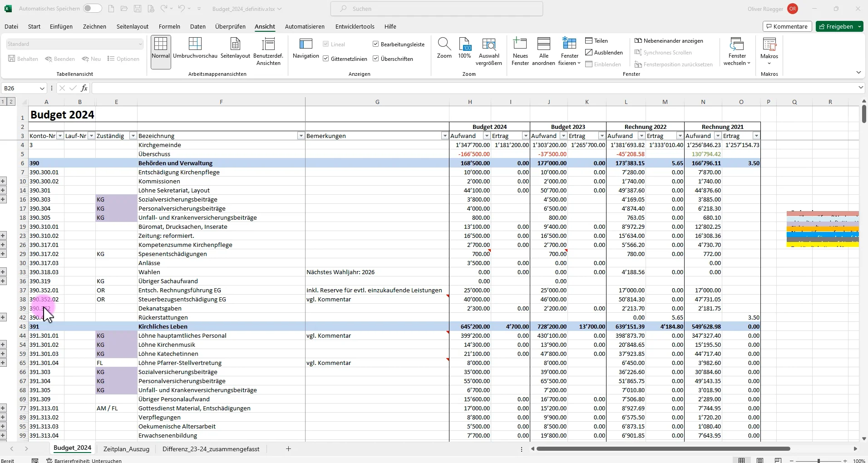Viewport: 868px width, 463px height.
Task: Toggle the Bearbeitungsleiste checkbox
Action: (x=376, y=44)
